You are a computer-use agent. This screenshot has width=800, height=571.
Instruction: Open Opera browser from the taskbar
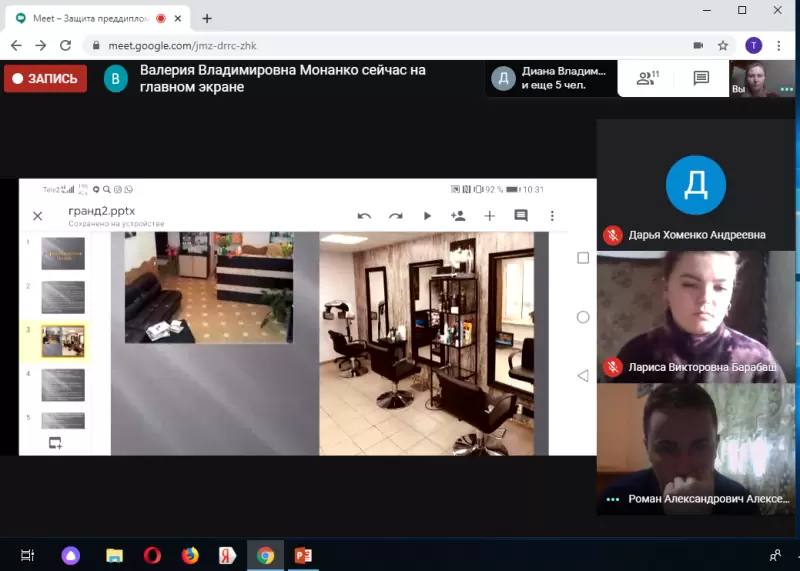[152, 555]
